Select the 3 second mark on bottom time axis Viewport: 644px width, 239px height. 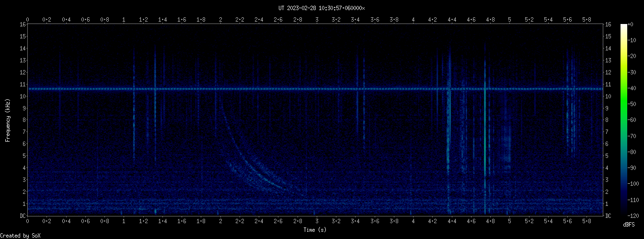pyautogui.click(x=317, y=221)
